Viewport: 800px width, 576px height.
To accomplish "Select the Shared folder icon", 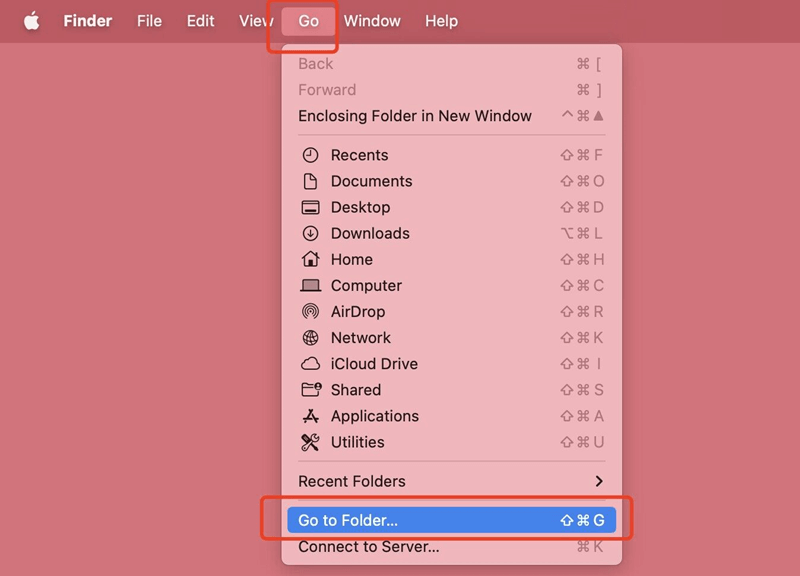I will pyautogui.click(x=311, y=390).
